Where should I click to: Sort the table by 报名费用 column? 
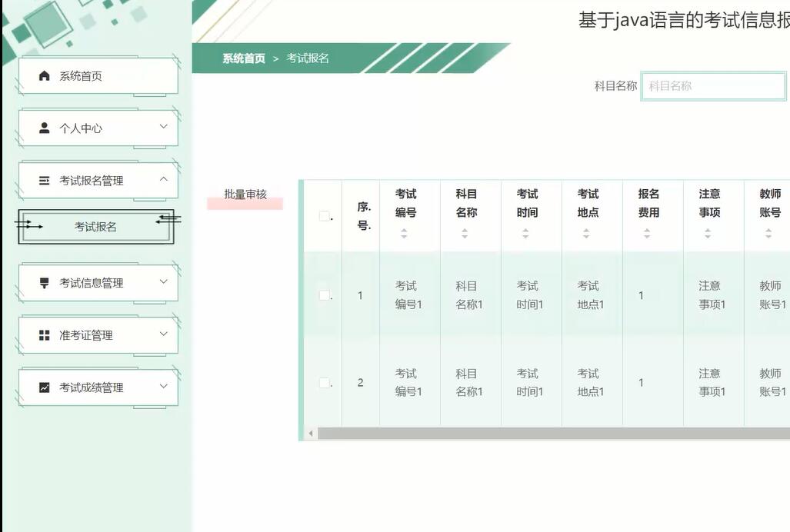tap(645, 234)
